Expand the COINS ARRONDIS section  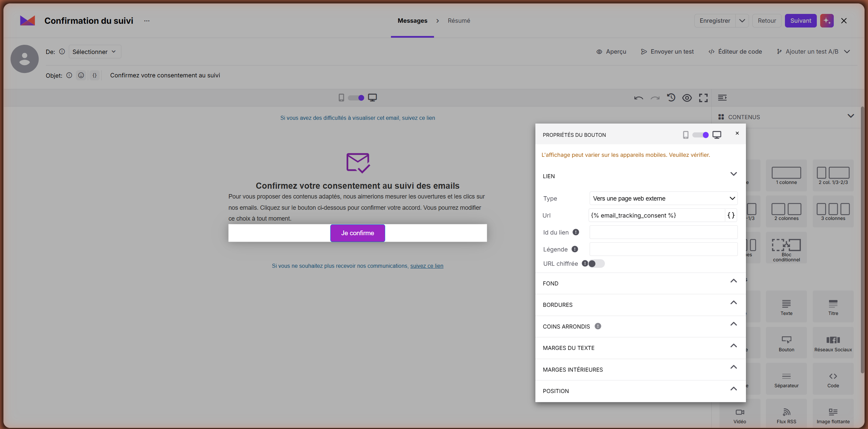click(640, 327)
